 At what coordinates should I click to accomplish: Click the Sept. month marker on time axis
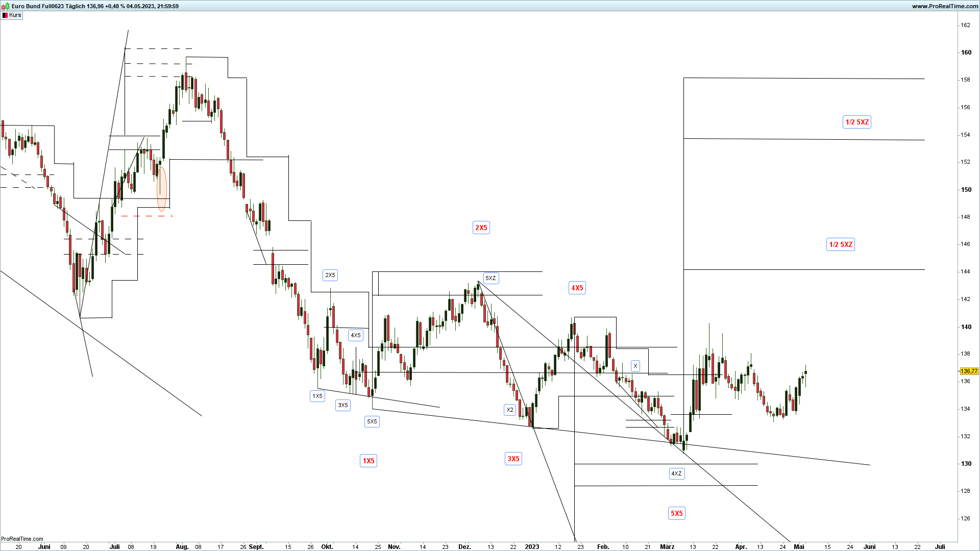pyautogui.click(x=256, y=546)
